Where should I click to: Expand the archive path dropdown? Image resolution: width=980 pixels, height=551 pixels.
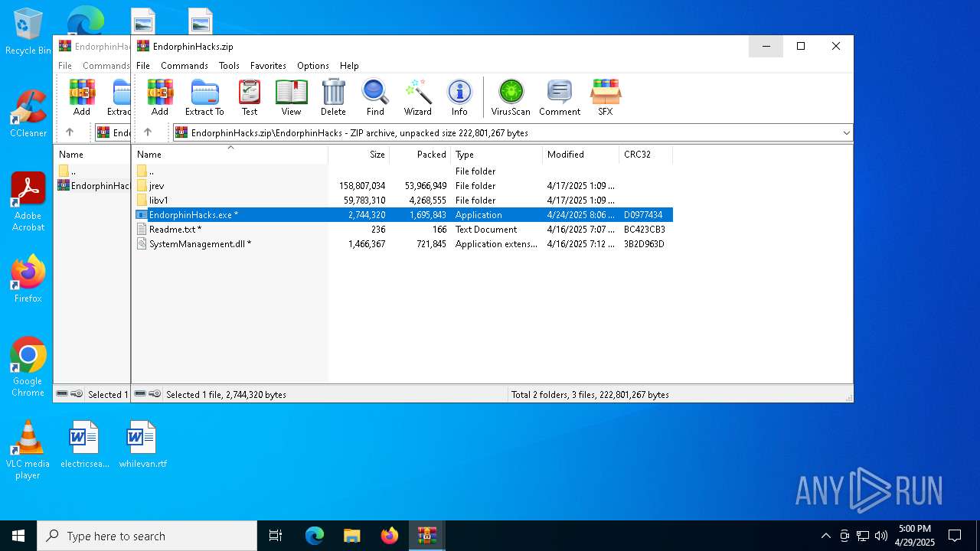pos(846,132)
